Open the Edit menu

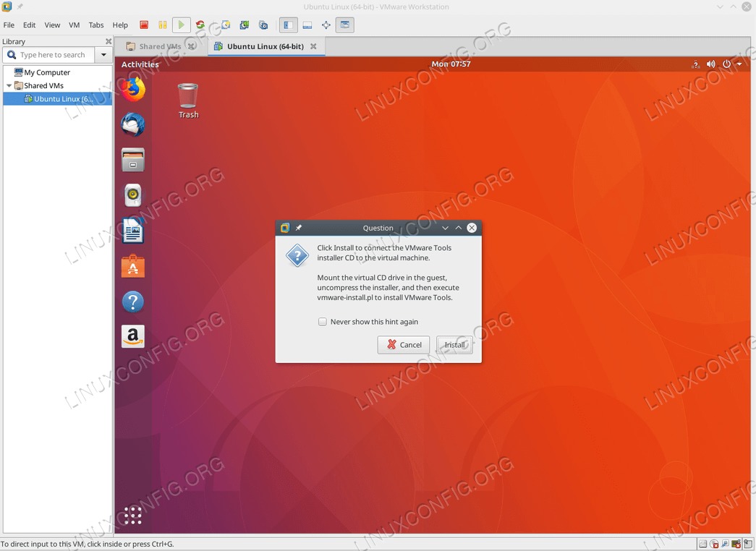click(x=30, y=25)
